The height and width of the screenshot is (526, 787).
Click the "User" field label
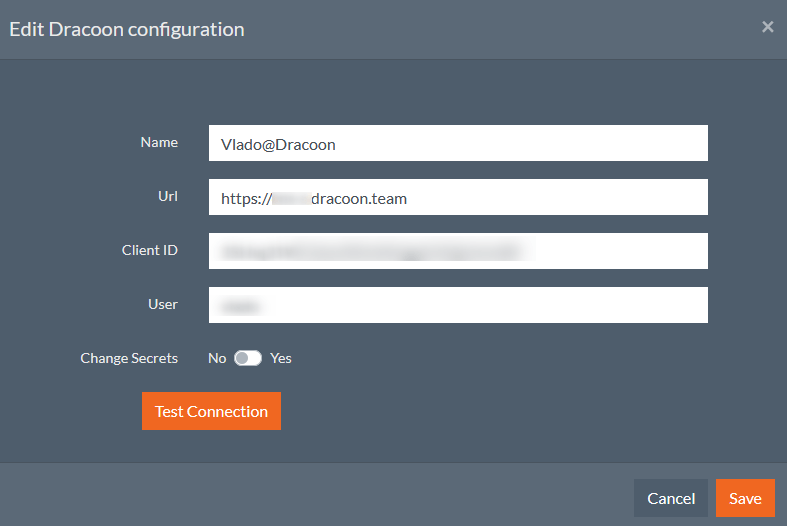click(163, 304)
